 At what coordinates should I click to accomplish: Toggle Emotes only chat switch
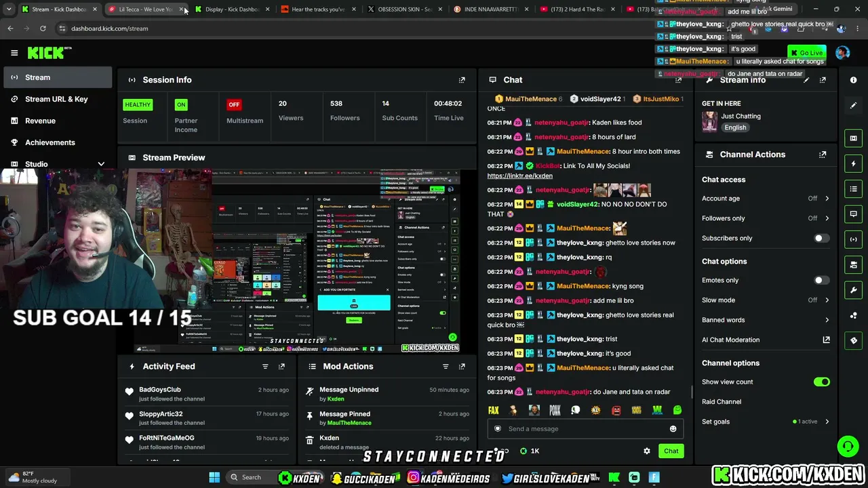click(821, 281)
